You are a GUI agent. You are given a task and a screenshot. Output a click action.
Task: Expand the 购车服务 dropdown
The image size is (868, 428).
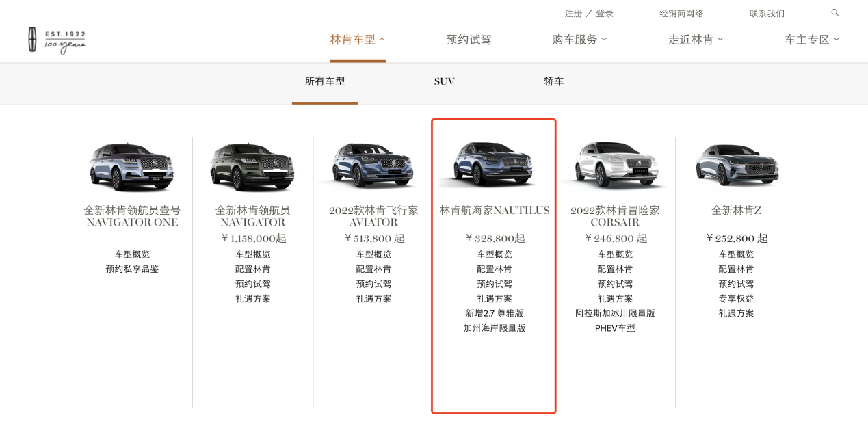pyautogui.click(x=579, y=40)
